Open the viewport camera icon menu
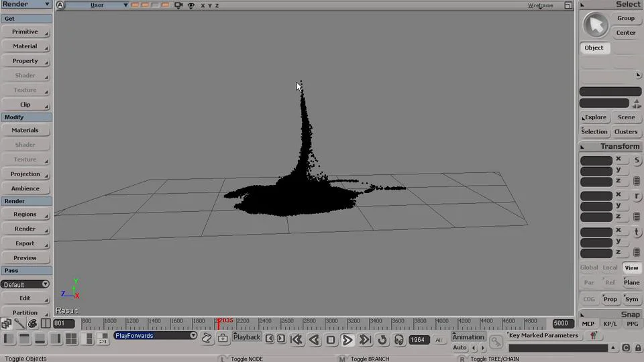The height and width of the screenshot is (362, 644). (178, 5)
